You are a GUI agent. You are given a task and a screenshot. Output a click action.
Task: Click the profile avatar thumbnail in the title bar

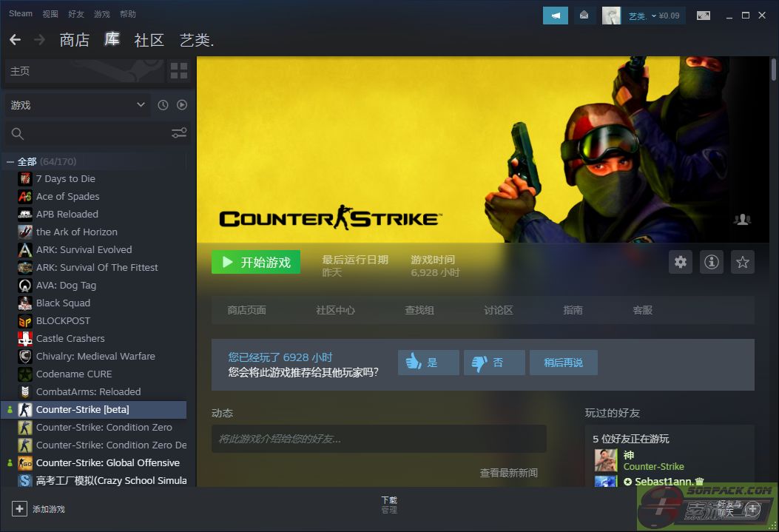tap(611, 16)
